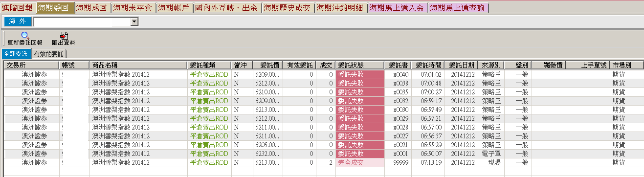Screen dimensions: 644x177
Task: Open the 海期帳戶 tab
Action: [x=175, y=8]
